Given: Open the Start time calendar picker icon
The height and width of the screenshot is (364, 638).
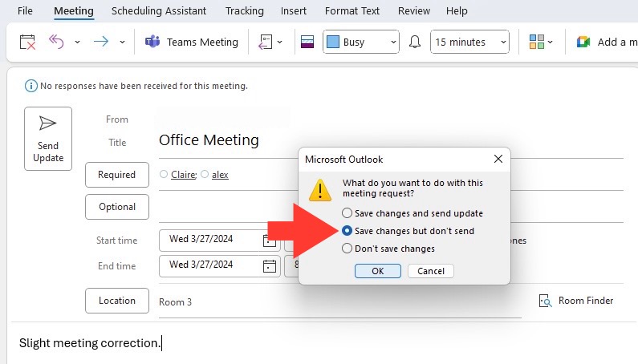Looking at the screenshot, I should click(270, 241).
